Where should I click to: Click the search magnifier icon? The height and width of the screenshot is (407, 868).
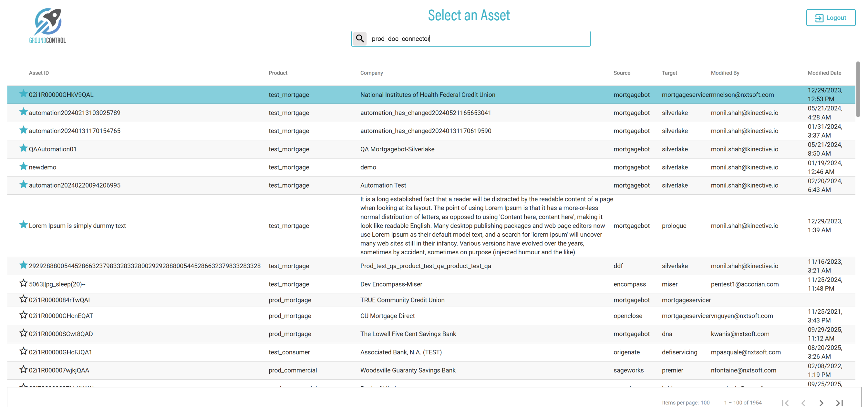tap(360, 39)
